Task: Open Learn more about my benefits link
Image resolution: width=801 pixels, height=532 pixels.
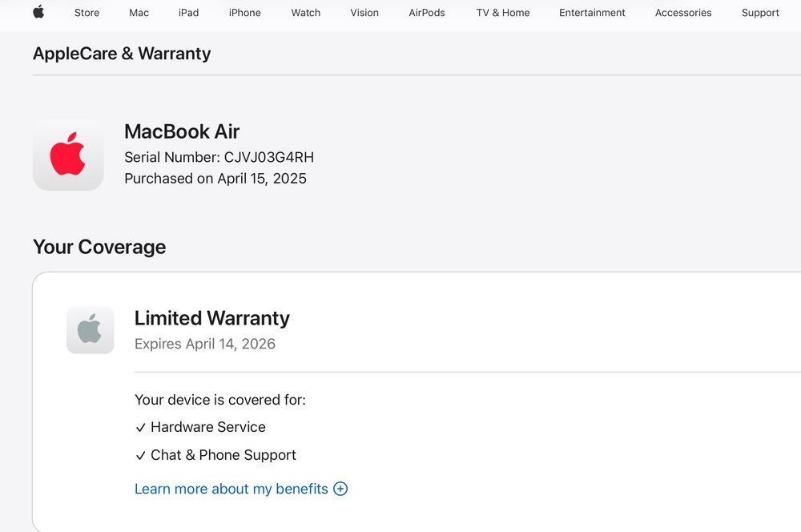Action: pyautogui.click(x=231, y=489)
